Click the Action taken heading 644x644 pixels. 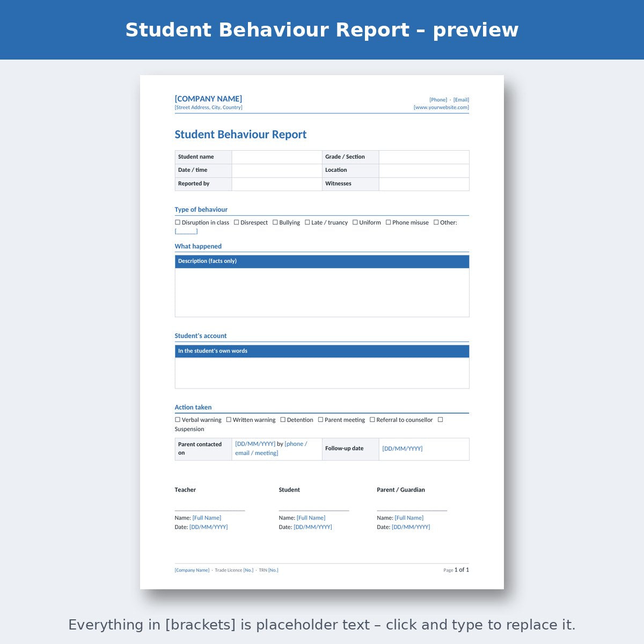tap(193, 407)
